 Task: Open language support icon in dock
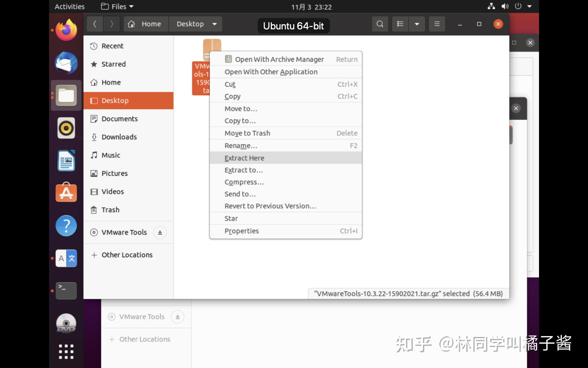tap(66, 258)
